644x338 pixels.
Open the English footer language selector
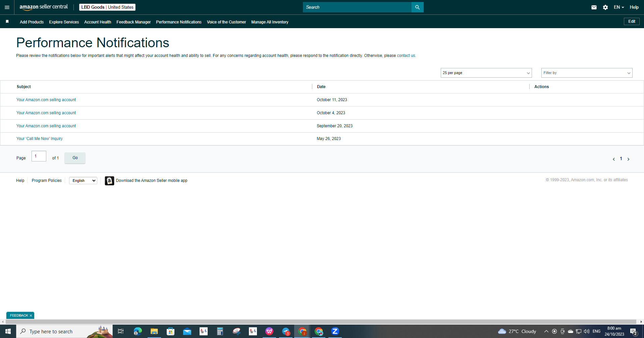point(83,181)
